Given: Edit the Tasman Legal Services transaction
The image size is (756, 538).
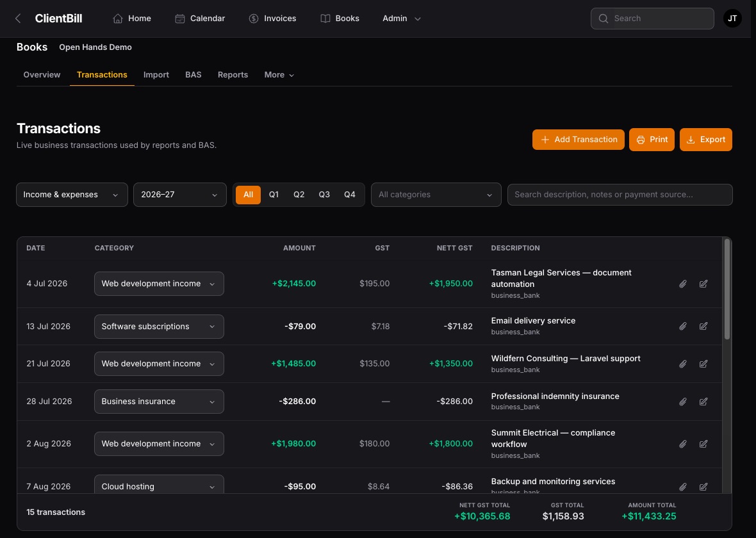Looking at the screenshot, I should point(703,284).
